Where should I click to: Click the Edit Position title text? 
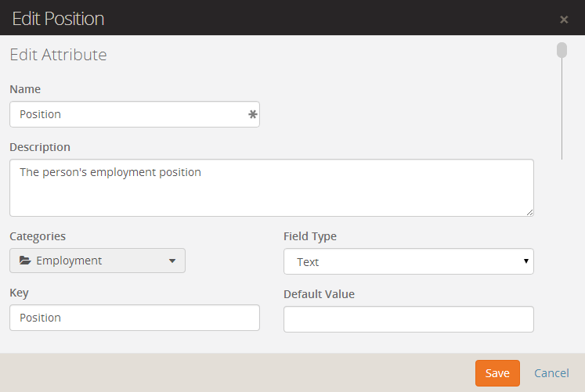tap(58, 19)
